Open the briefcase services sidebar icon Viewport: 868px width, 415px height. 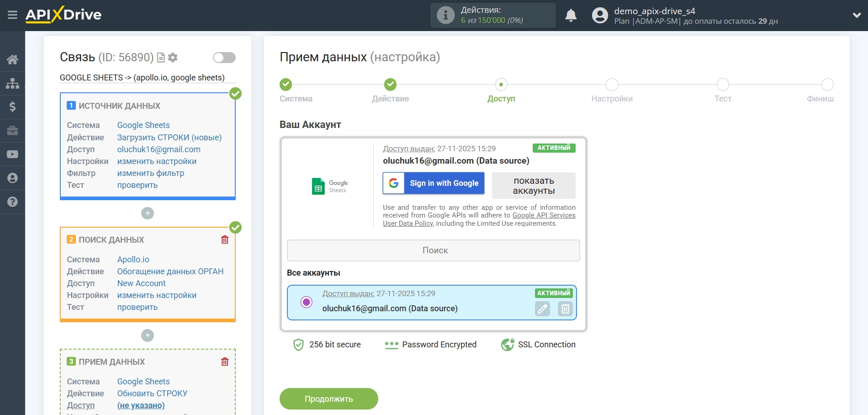12,131
